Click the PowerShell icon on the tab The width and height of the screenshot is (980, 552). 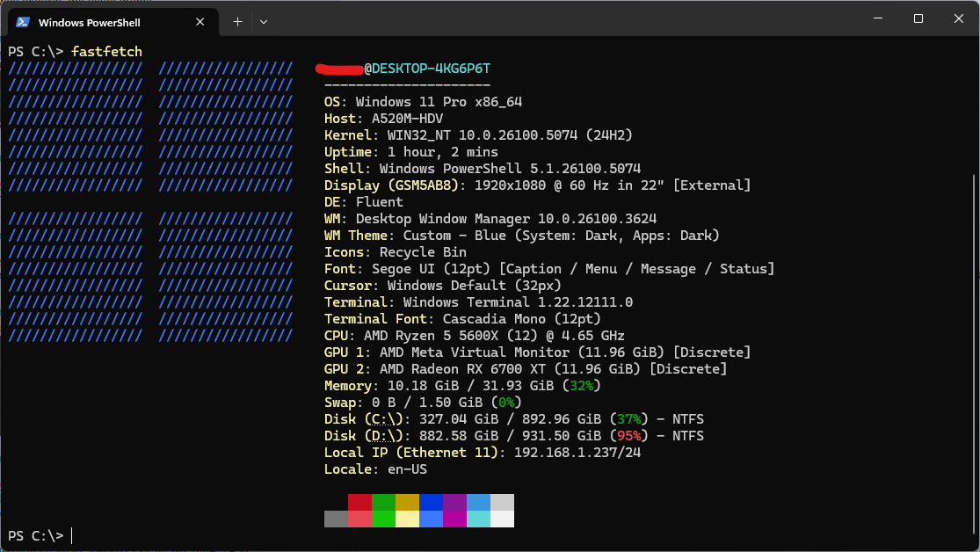23,22
